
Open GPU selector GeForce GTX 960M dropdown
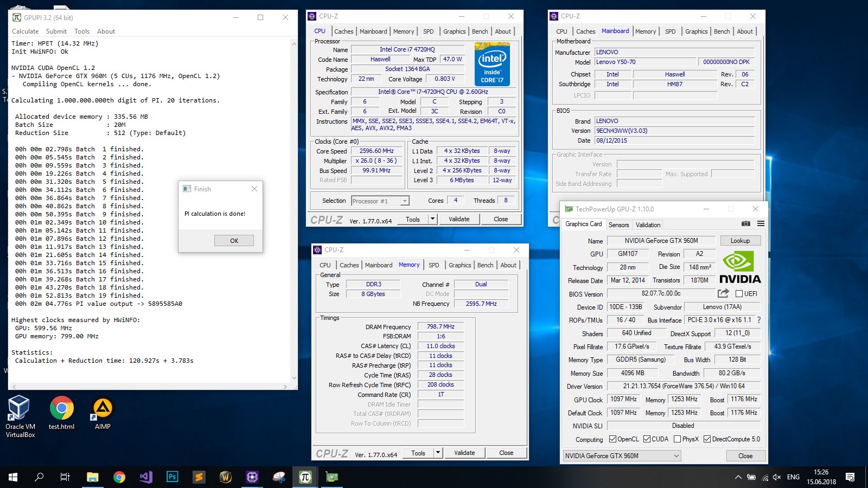pos(622,456)
